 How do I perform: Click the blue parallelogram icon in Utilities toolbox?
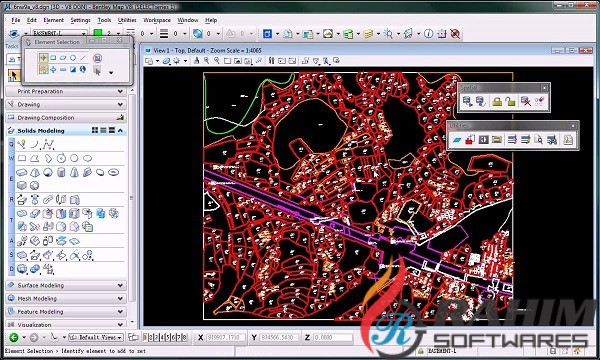tap(457, 140)
